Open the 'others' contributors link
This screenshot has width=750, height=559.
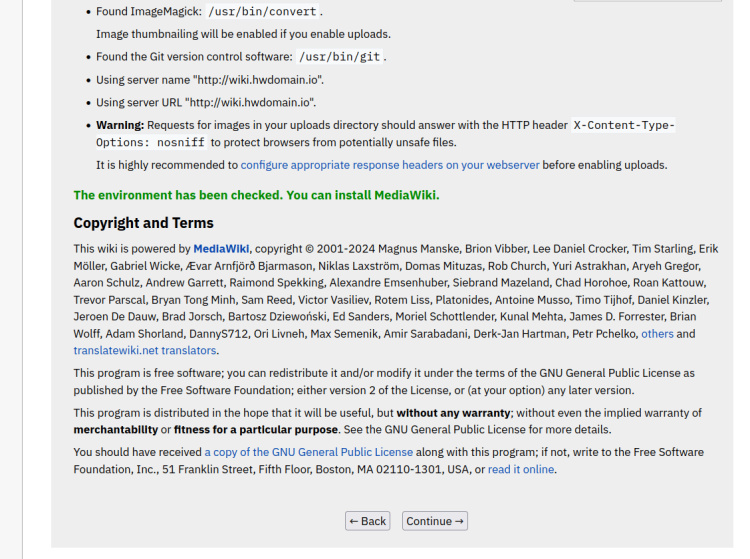click(x=657, y=334)
